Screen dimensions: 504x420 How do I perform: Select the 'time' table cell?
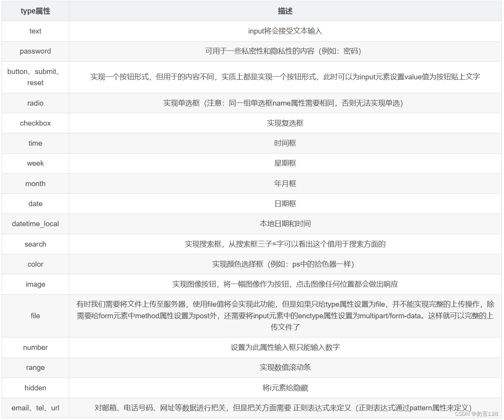point(35,143)
